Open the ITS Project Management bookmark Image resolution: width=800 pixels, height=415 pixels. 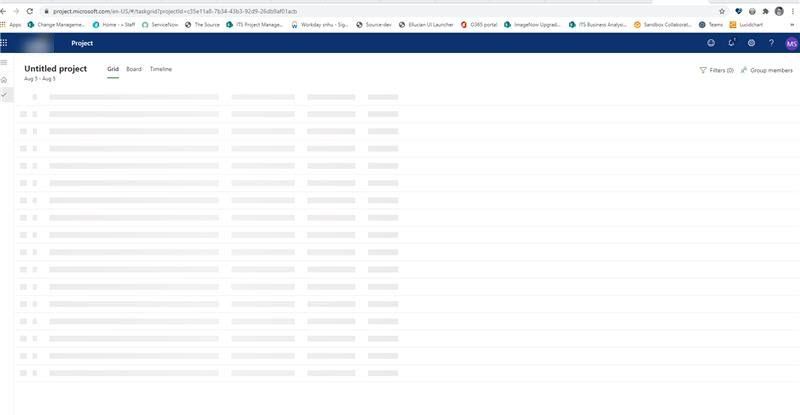255,25
